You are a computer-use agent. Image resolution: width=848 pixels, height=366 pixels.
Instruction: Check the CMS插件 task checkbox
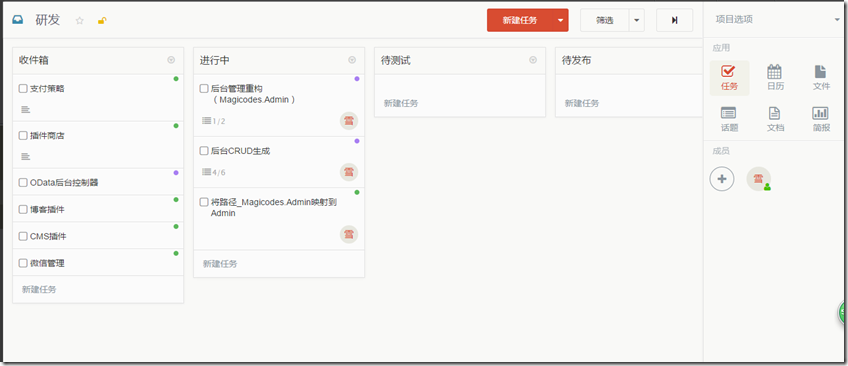click(23, 236)
